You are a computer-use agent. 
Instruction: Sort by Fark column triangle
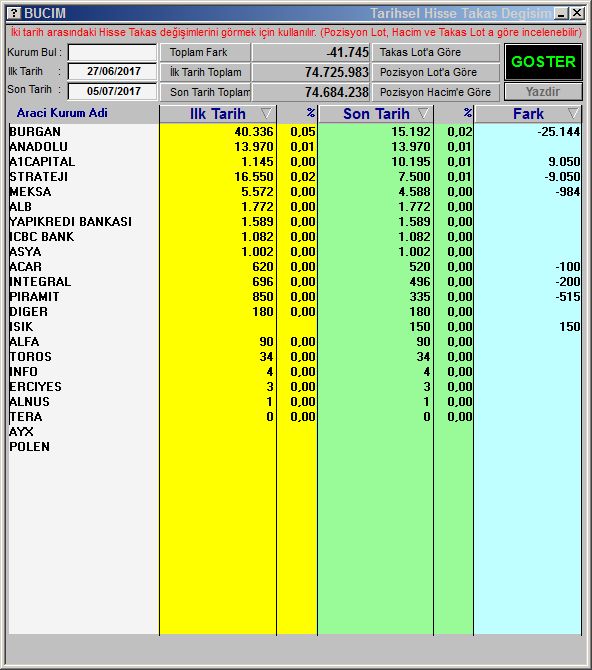[x=573, y=114]
